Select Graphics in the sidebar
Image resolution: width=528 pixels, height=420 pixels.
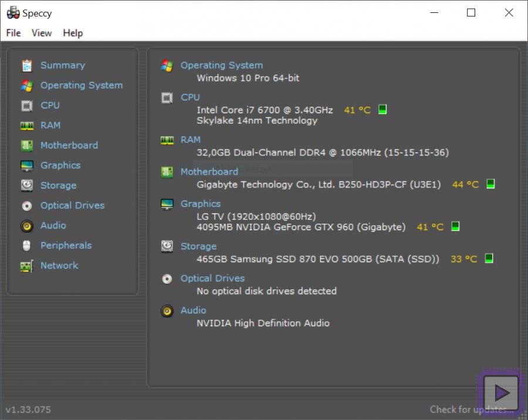pyautogui.click(x=60, y=165)
